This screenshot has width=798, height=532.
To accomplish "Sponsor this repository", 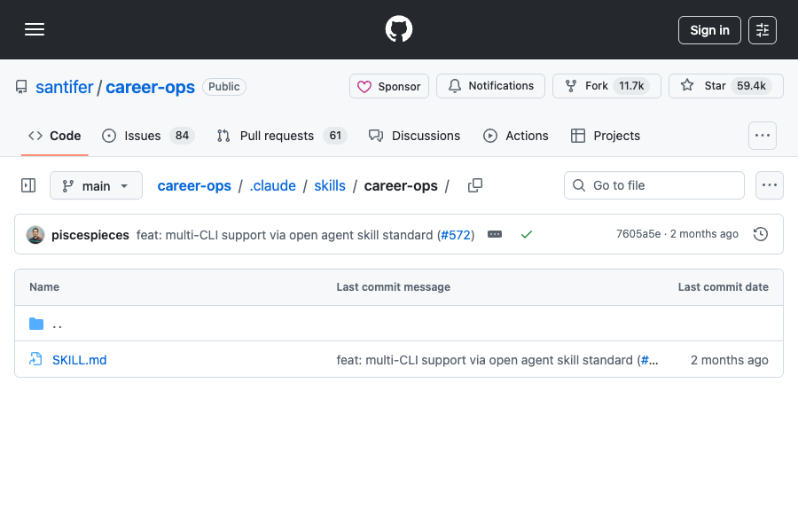I will (389, 86).
